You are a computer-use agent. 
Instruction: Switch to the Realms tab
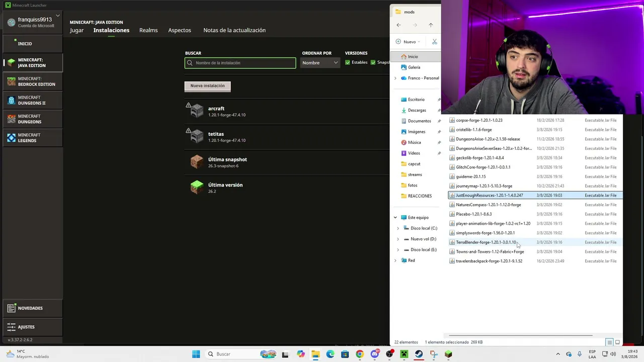point(148,30)
